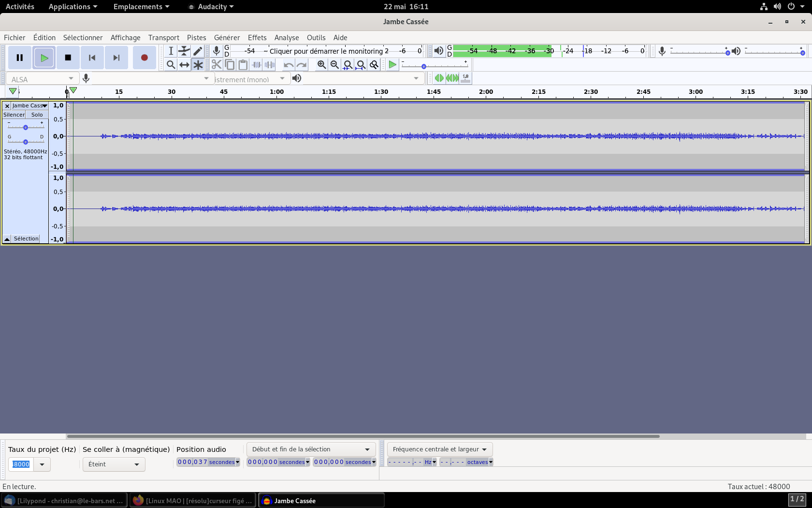Click the red Record button

[144, 58]
